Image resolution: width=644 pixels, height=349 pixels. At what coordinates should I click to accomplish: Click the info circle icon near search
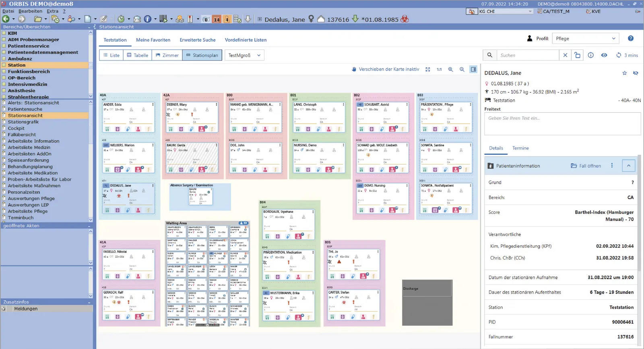click(590, 55)
